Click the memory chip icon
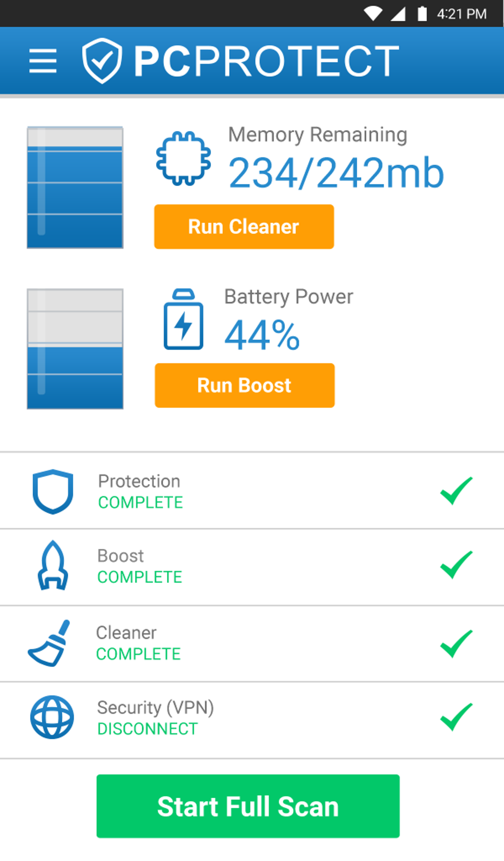 [x=183, y=158]
